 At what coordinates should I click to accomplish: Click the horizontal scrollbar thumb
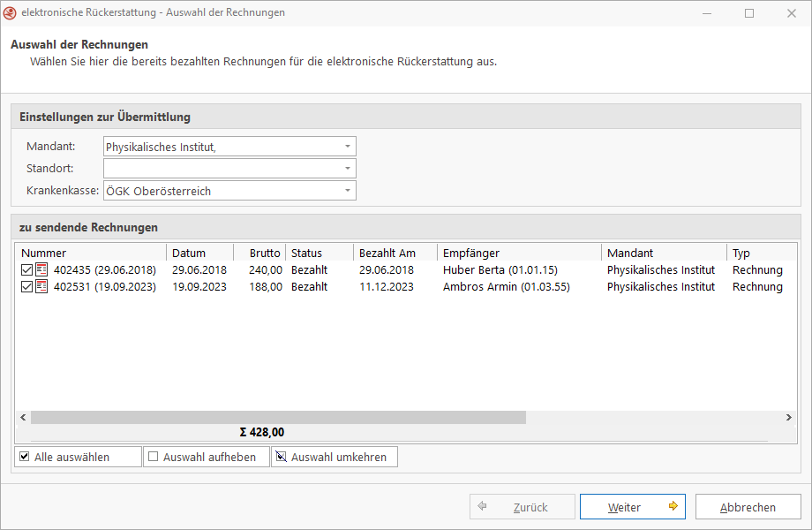pos(278,417)
